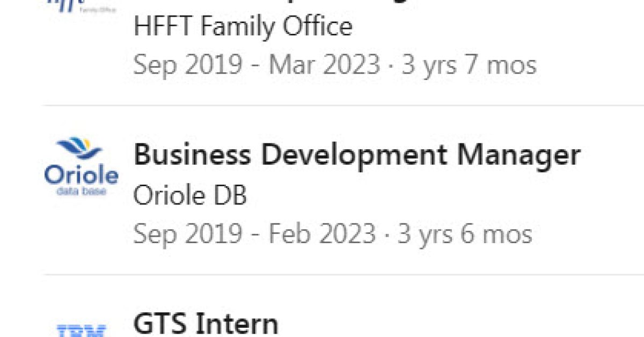Select the "3 yrs 6 mos" duration text
Screen dimensions: 644x337
pyautogui.click(x=465, y=234)
